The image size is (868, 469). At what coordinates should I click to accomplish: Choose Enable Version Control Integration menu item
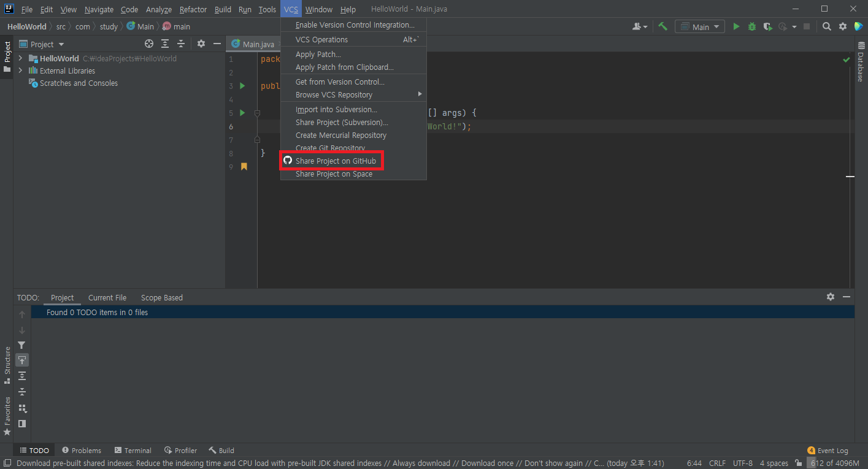353,25
